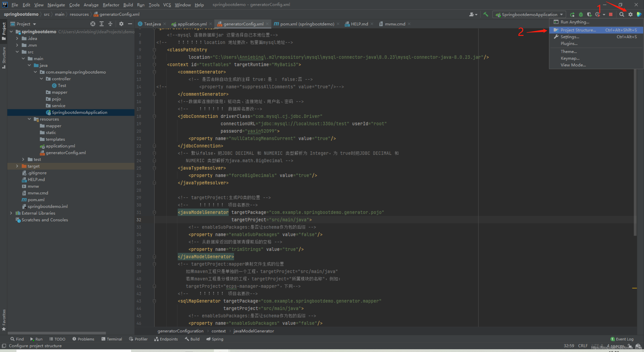Toggle the Structure tool window stripe

pyautogui.click(x=4, y=58)
